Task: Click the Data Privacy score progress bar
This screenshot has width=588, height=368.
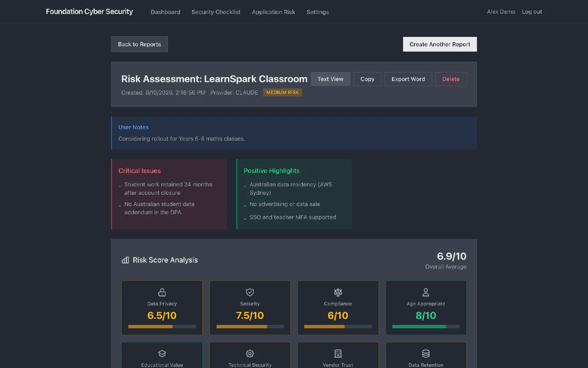Action: point(162,326)
